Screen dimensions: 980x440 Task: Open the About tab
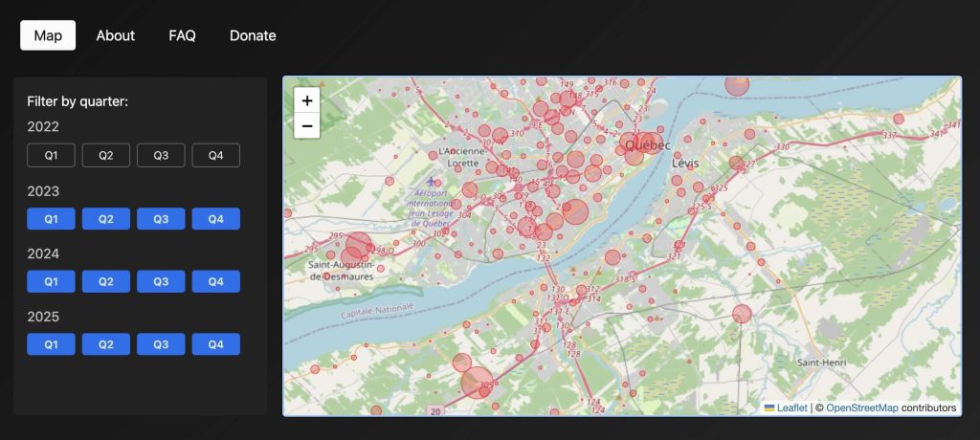(116, 35)
